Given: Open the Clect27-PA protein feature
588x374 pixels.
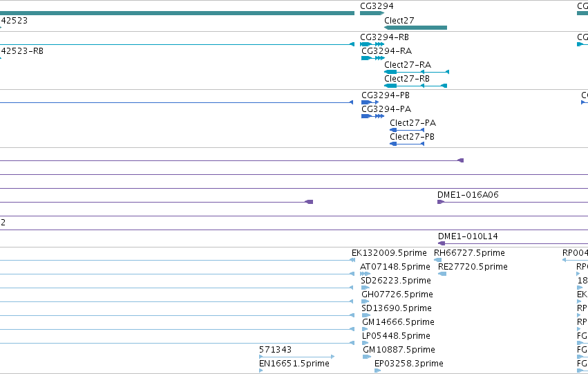Looking at the screenshot, I should [x=407, y=130].
